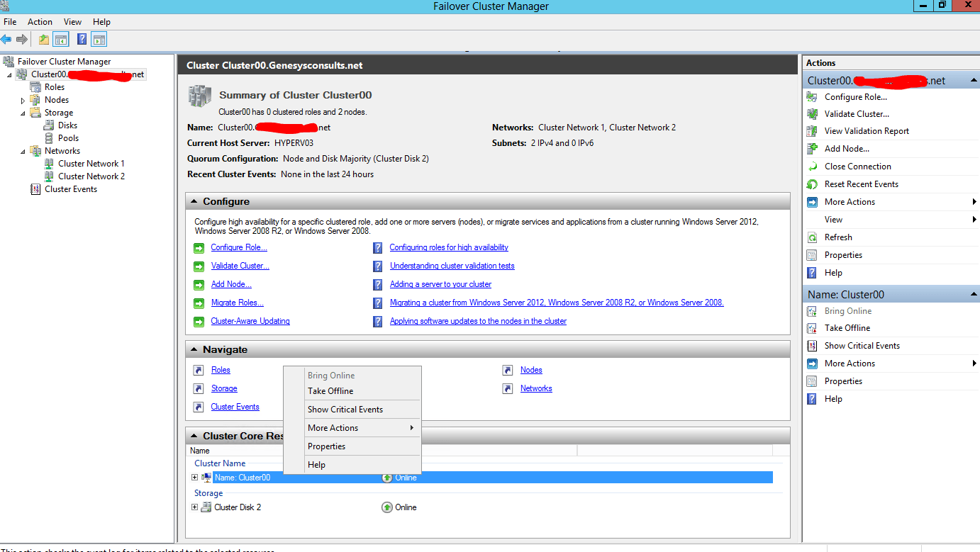This screenshot has width=980, height=552.
Task: Open the View menu in menu bar
Action: [72, 22]
